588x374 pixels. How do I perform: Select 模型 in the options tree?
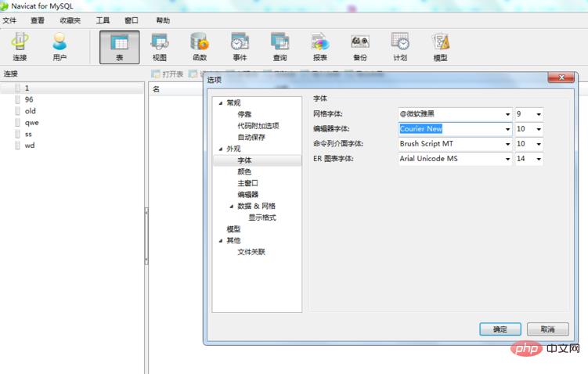tap(233, 229)
